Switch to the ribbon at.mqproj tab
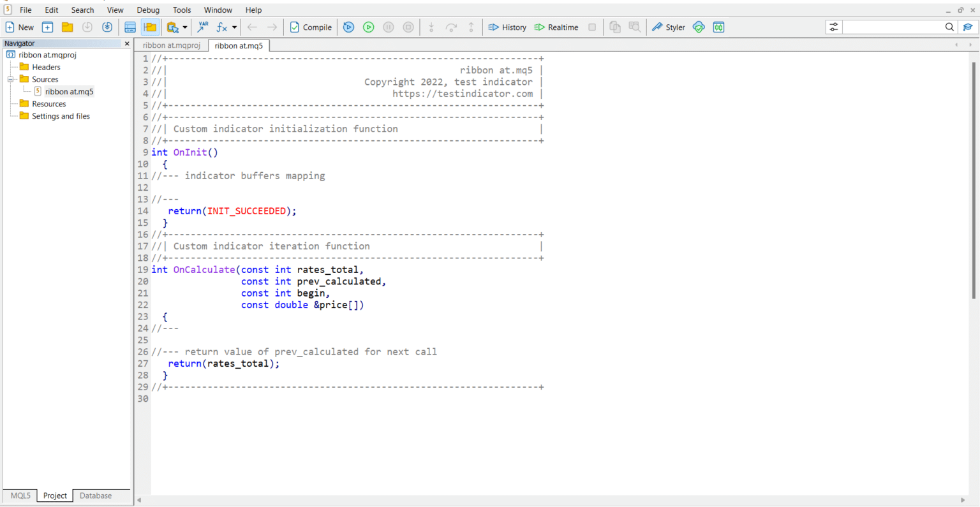This screenshot has width=980, height=507. 171,46
